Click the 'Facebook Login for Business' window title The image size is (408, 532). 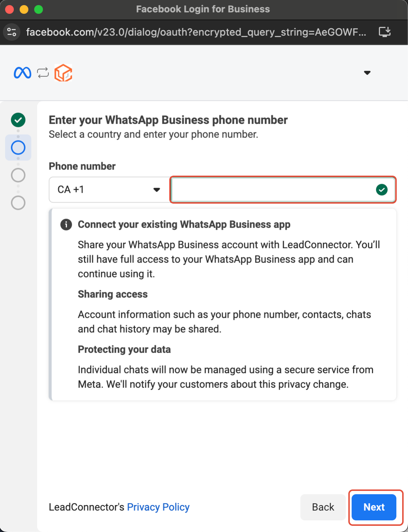[x=203, y=9]
